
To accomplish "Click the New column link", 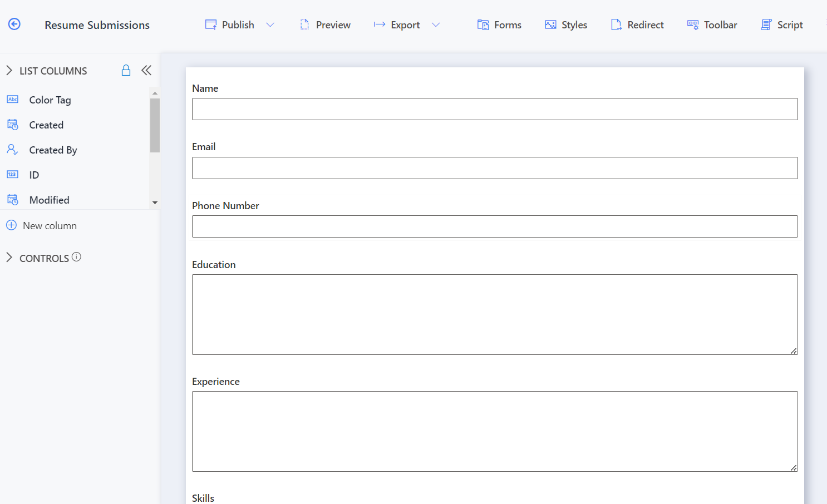I will pos(50,226).
